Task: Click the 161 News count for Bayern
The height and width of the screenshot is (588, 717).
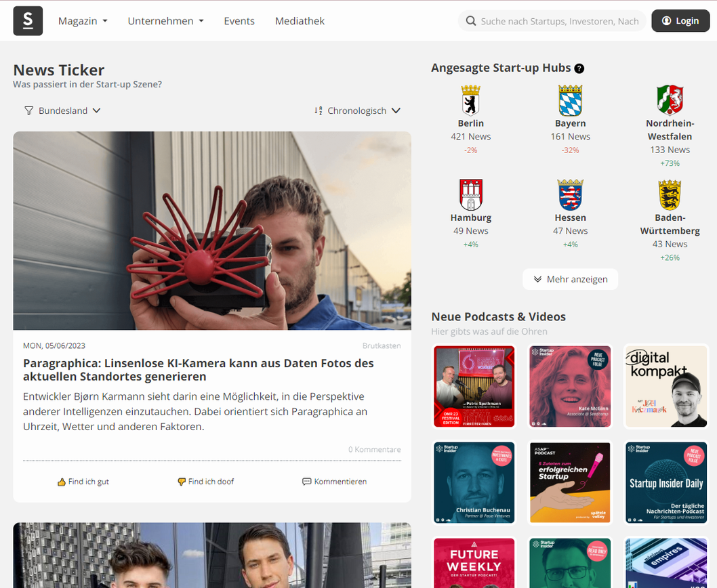Action: [570, 137]
